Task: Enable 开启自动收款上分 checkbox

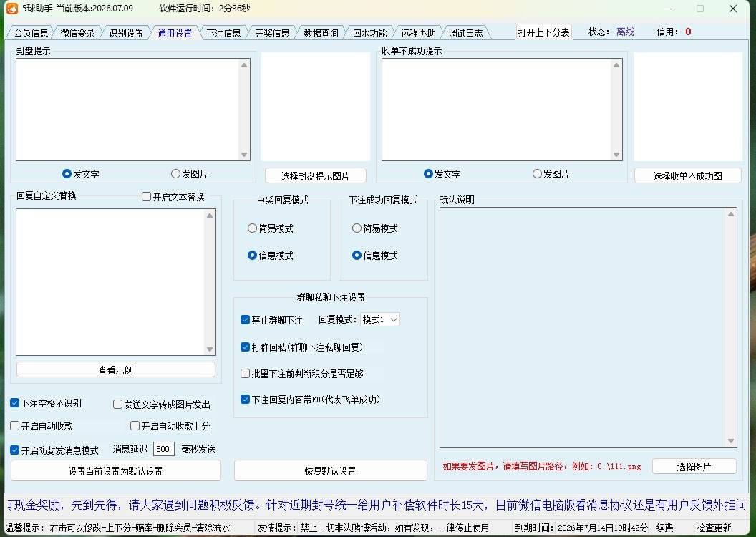Action: [170, 426]
